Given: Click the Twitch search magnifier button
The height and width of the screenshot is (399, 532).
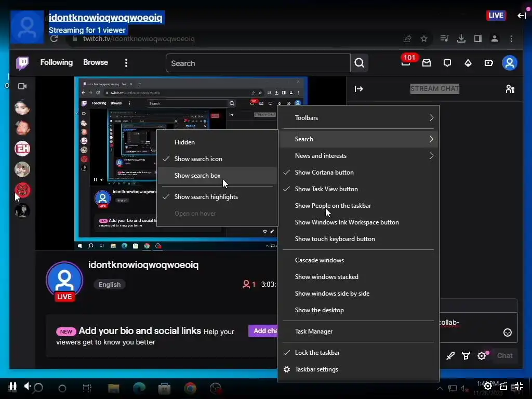Looking at the screenshot, I should coord(360,63).
